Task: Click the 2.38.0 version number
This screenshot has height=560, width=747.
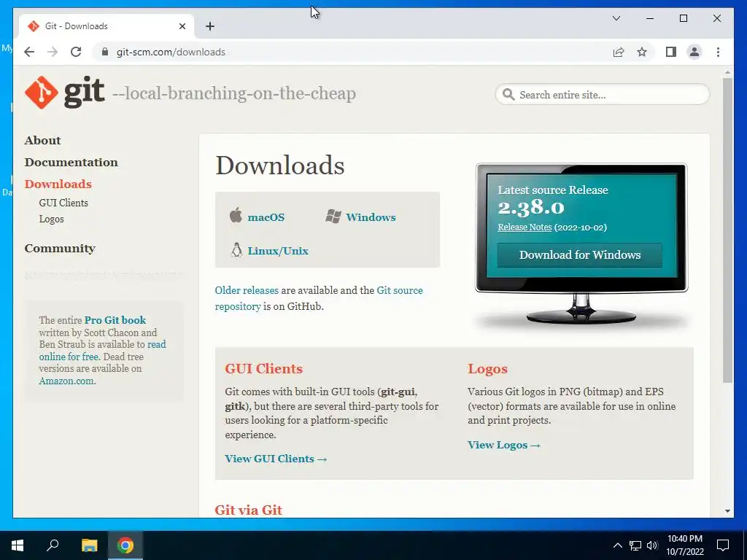Action: [531, 207]
